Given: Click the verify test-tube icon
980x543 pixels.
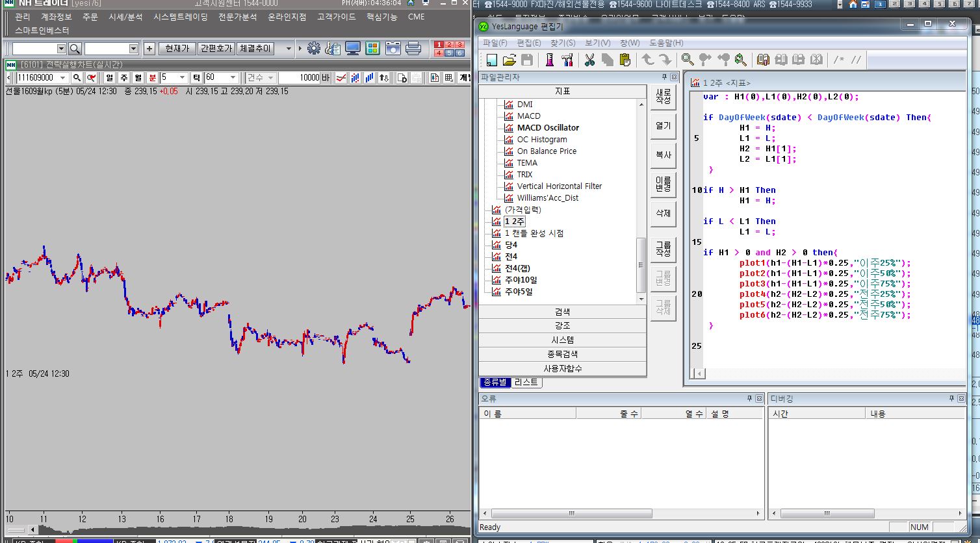Looking at the screenshot, I should pos(549,60).
